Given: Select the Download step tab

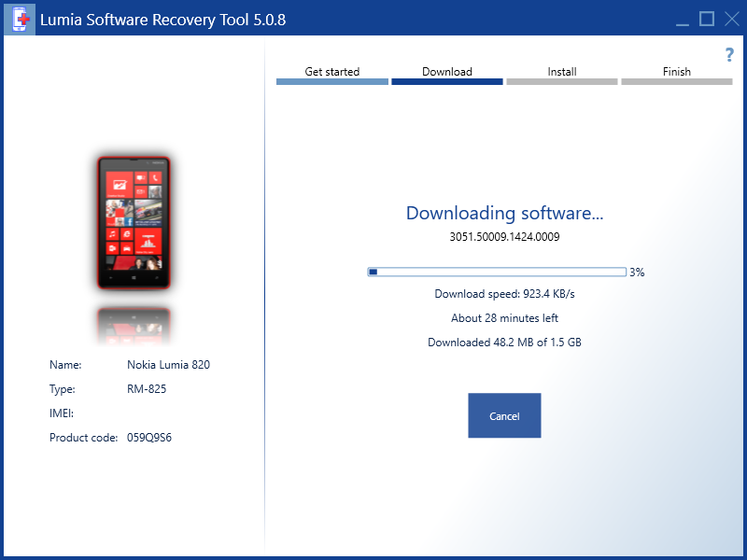Looking at the screenshot, I should point(447,75).
